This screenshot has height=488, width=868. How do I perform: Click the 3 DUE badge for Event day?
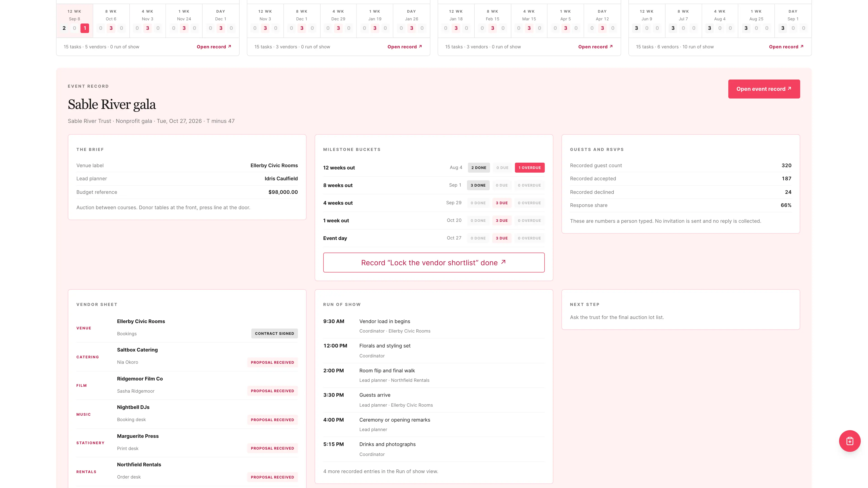(x=502, y=238)
